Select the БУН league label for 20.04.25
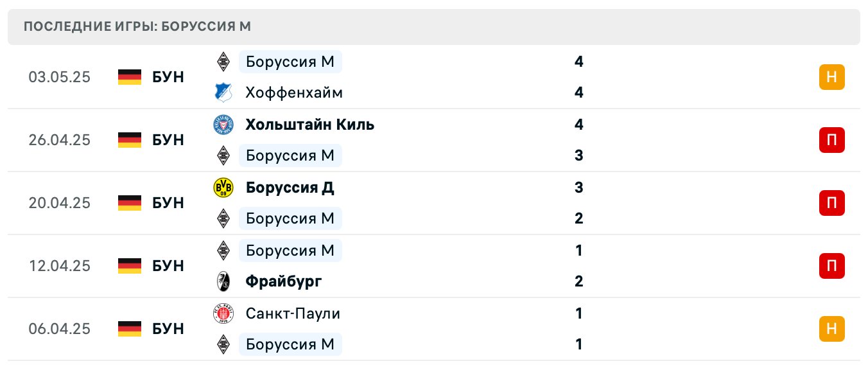The width and height of the screenshot is (868, 370). point(168,203)
